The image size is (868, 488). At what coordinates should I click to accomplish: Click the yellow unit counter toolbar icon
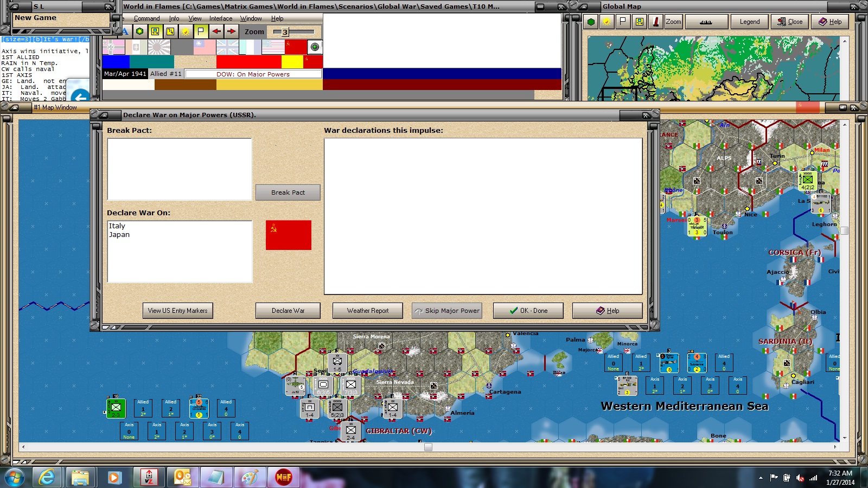coord(155,31)
